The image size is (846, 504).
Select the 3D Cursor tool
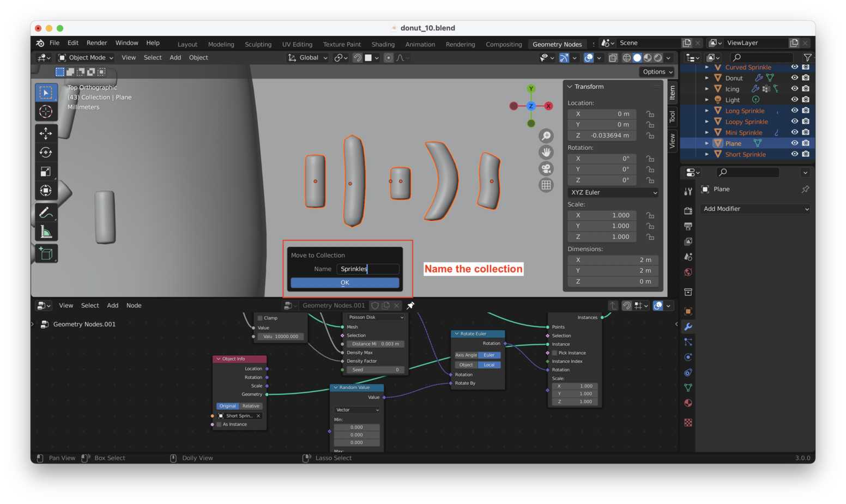46,112
